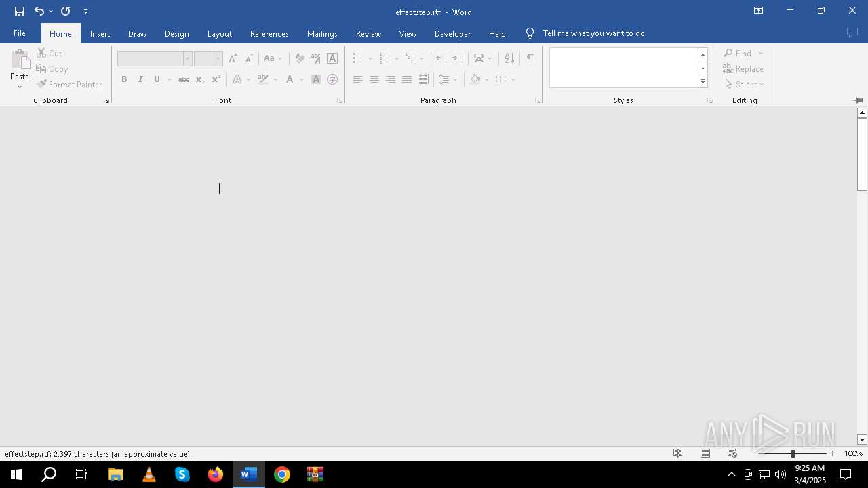Open the Select dropdown in Editing
The width and height of the screenshot is (868, 488).
point(745,84)
